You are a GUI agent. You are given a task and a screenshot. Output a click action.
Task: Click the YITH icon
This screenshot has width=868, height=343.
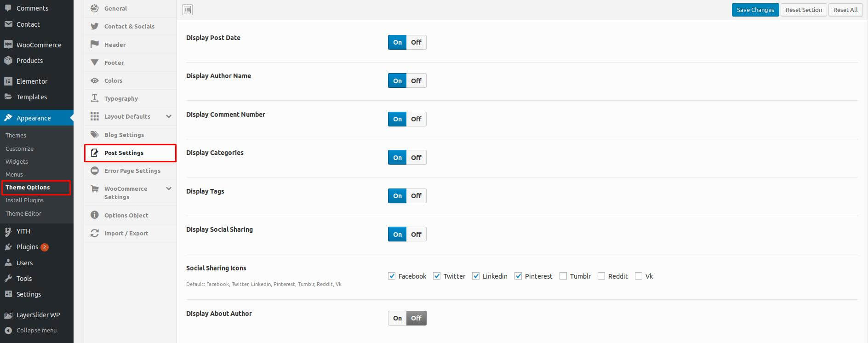(8, 231)
